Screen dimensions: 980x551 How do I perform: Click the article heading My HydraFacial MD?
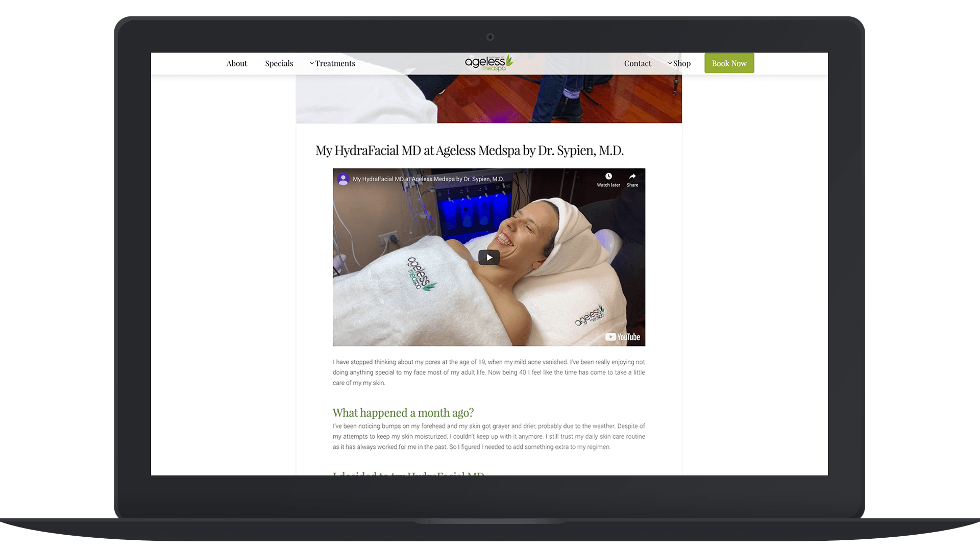(x=470, y=151)
